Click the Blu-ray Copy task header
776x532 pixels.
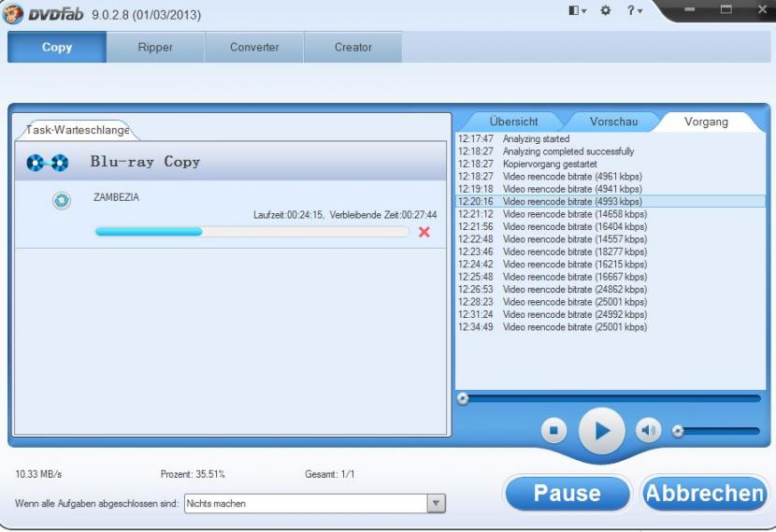click(x=233, y=162)
